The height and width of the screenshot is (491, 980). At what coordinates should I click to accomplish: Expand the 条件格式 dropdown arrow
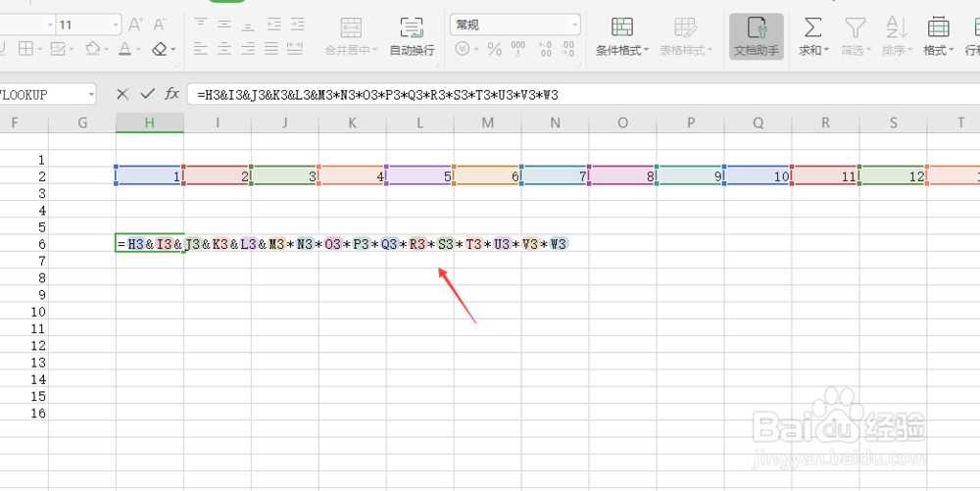tap(646, 50)
